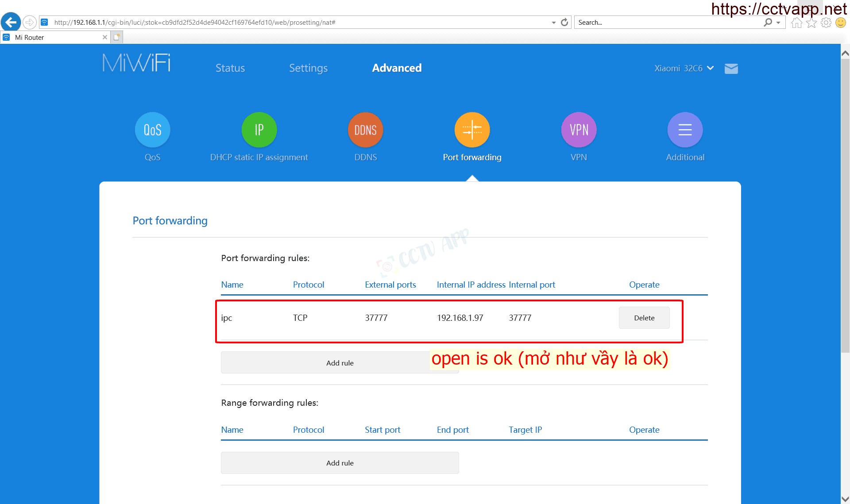Click the MiWiFi logo
Image resolution: width=850 pixels, height=504 pixels.
tap(136, 63)
